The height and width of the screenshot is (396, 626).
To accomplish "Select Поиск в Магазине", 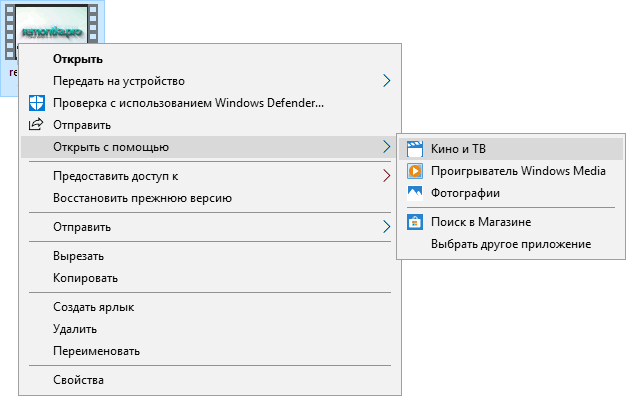I will click(x=511, y=222).
